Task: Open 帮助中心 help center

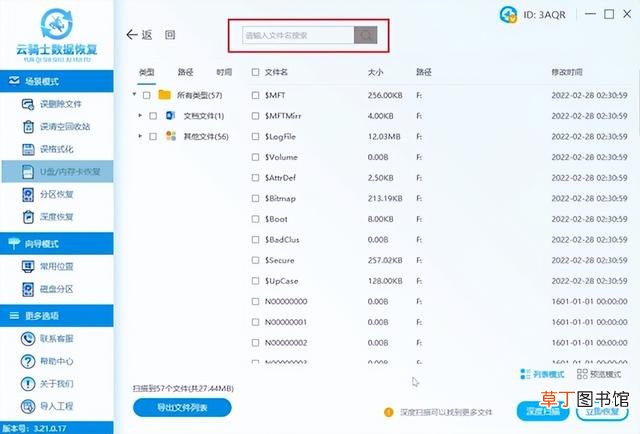Action: pyautogui.click(x=47, y=361)
